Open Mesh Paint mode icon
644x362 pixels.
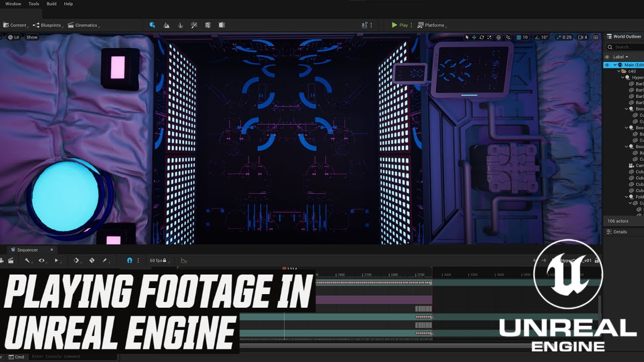pos(194,25)
